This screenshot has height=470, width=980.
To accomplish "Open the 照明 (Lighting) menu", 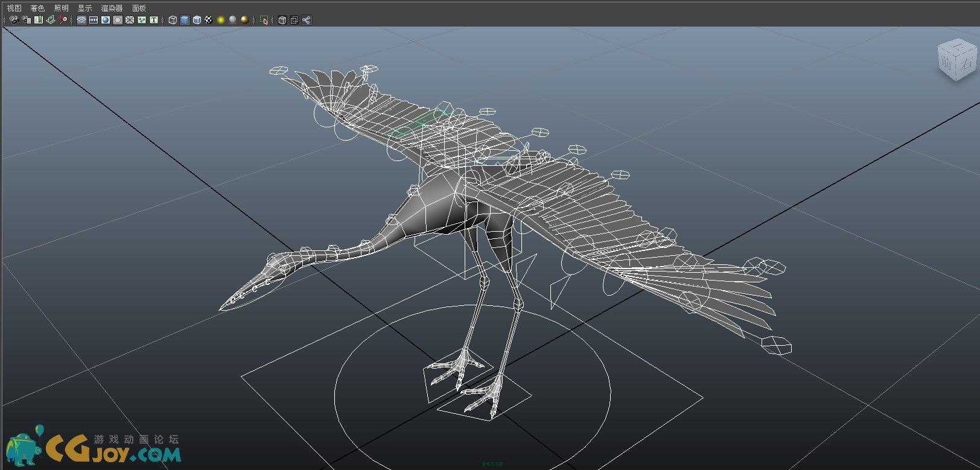I will point(61,8).
